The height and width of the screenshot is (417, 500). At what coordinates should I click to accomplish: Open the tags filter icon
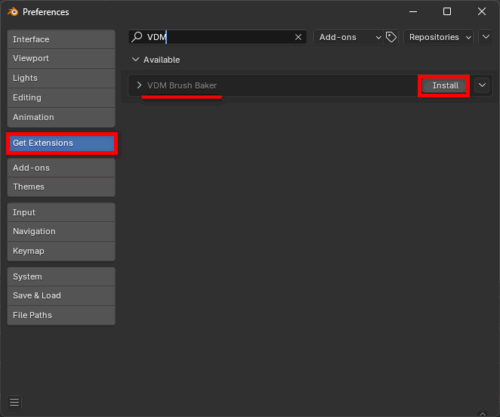pos(391,37)
